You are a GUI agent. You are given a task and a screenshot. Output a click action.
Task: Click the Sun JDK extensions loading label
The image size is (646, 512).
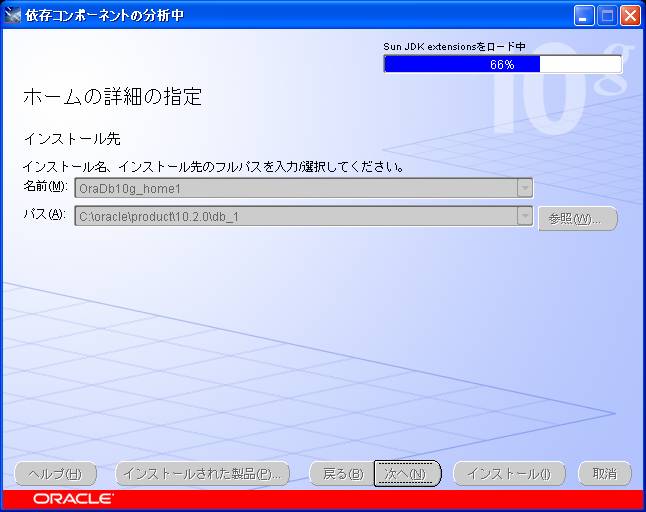(454, 47)
